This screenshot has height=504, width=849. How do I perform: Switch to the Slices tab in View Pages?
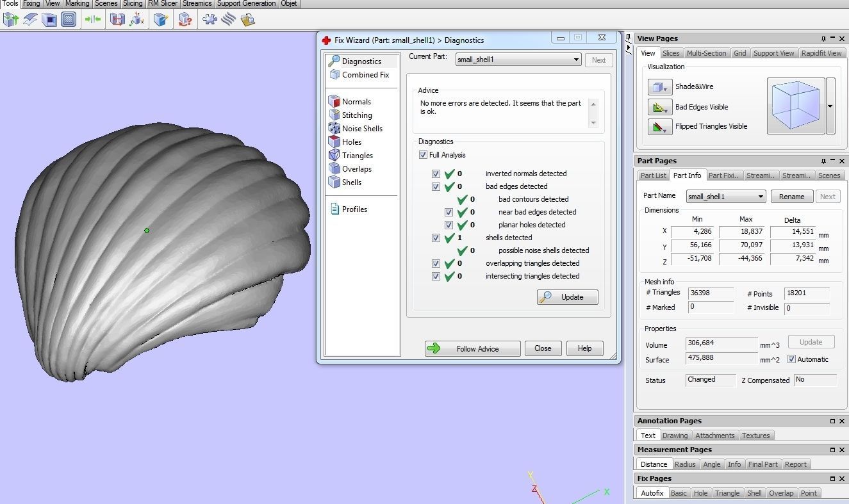pos(671,53)
